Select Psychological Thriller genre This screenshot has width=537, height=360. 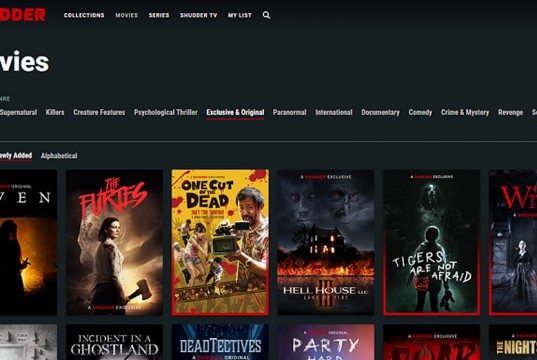pos(165,112)
